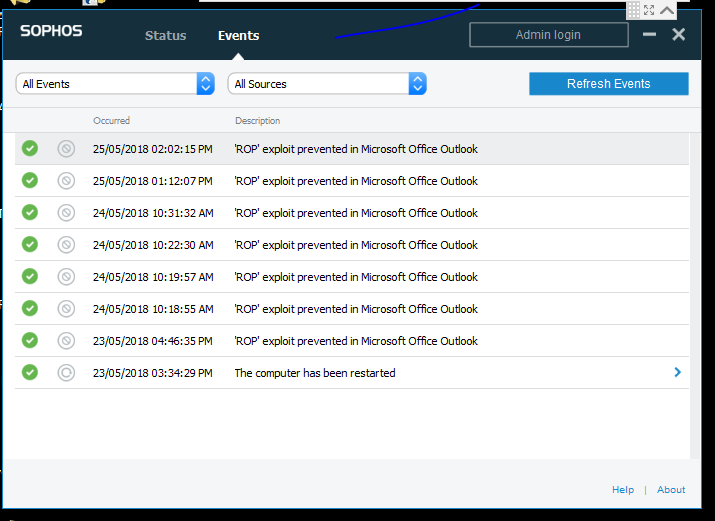Viewport: 715px width, 521px height.
Task: Click blocked-source icon for 24/05/2018 10:31:32 AM event
Action: tap(66, 212)
